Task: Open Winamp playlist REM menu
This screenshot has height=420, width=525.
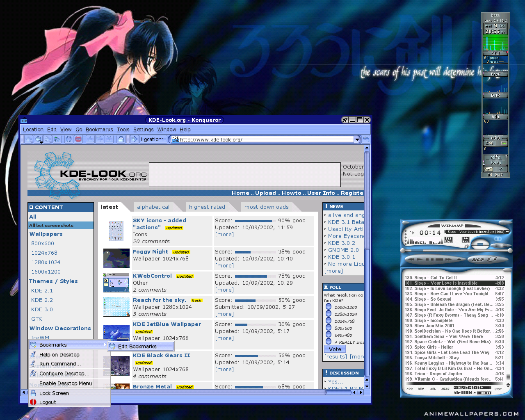Action: point(421,389)
